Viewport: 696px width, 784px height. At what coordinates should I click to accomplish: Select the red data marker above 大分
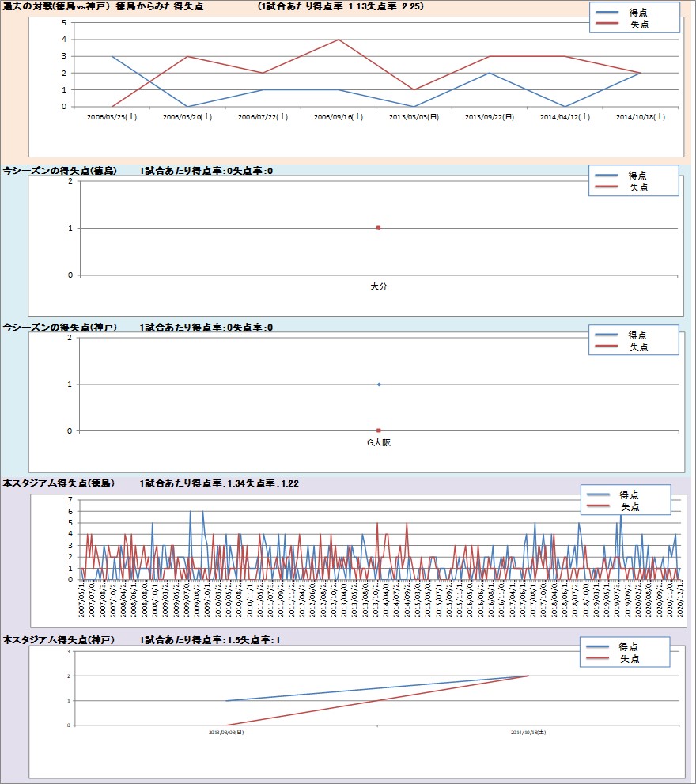pyautogui.click(x=379, y=228)
